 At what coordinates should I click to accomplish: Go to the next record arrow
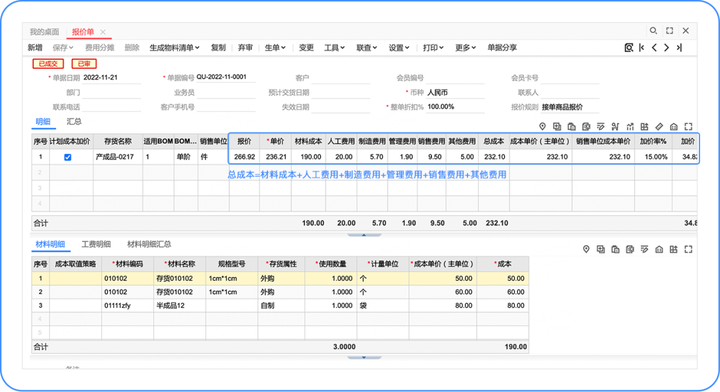(666, 48)
